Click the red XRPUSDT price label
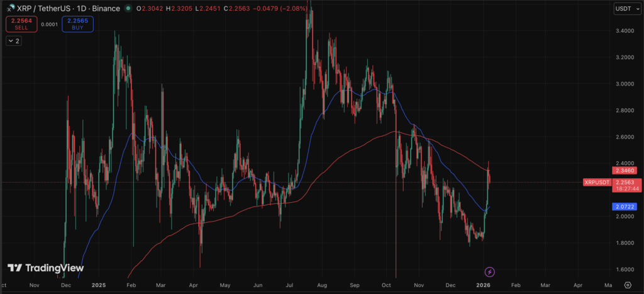Viewport: 644px width, 294px height. tap(595, 182)
